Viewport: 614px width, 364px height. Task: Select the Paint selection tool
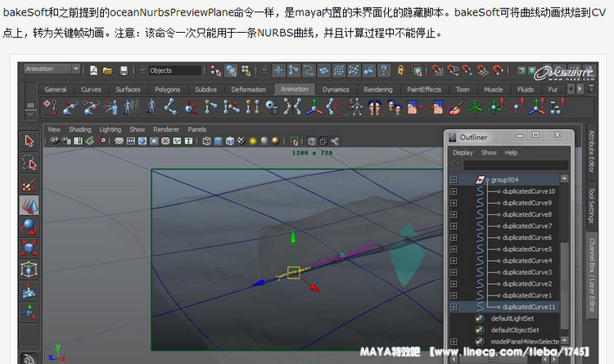point(29,183)
